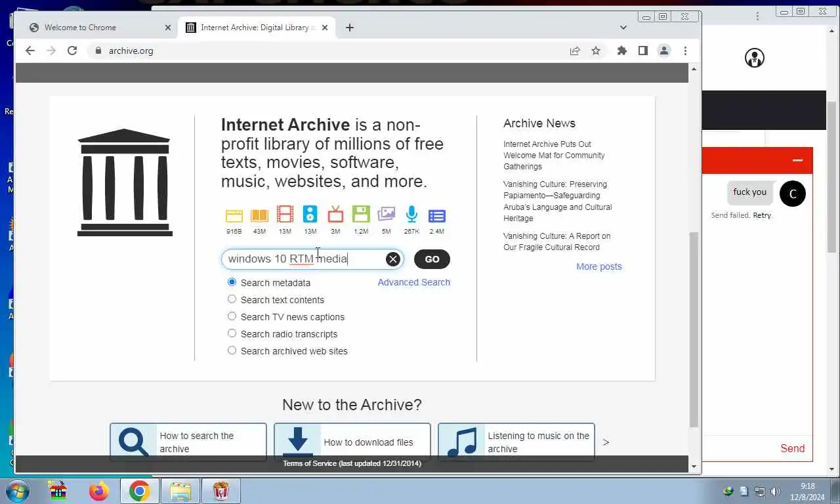Viewport: 840px width, 504px height.
Task: Minimize the chat widget in background window
Action: point(797,160)
